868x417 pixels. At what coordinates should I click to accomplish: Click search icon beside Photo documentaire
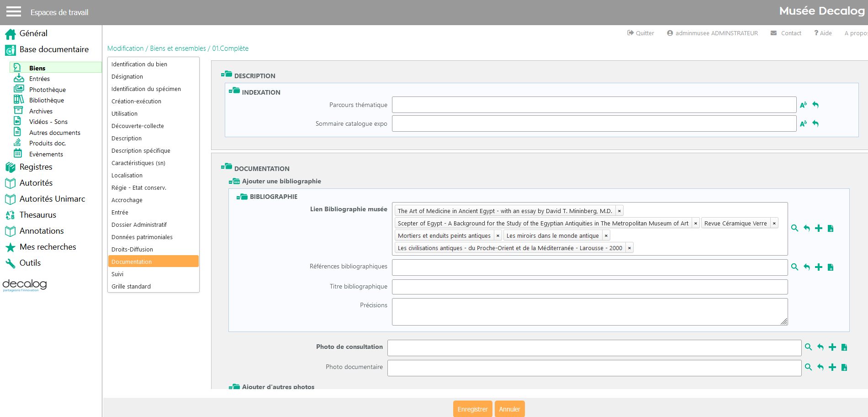click(x=808, y=367)
